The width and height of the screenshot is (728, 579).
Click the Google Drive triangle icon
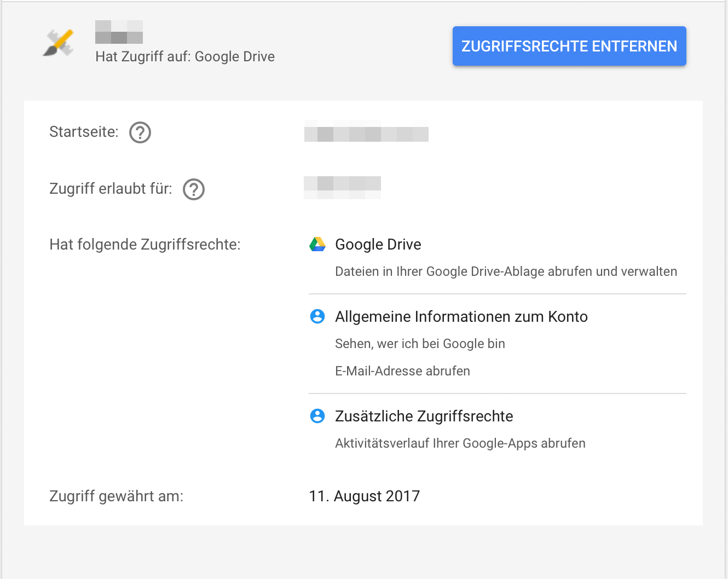317,244
